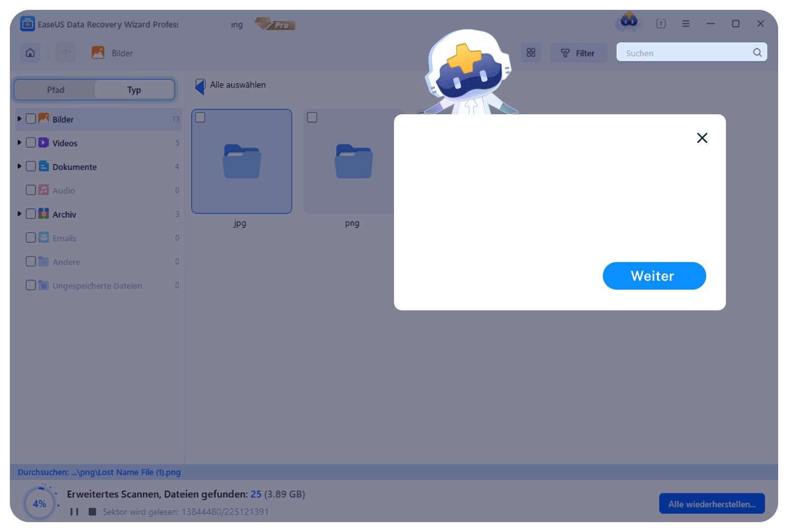
Task: Switch to the Pfad tab
Action: coord(56,90)
